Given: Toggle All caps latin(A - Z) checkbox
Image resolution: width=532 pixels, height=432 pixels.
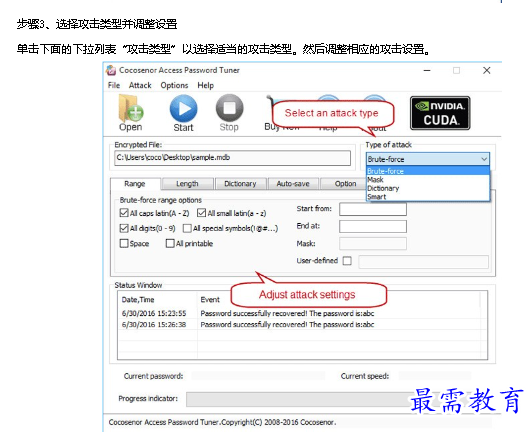Looking at the screenshot, I should coord(124,213).
